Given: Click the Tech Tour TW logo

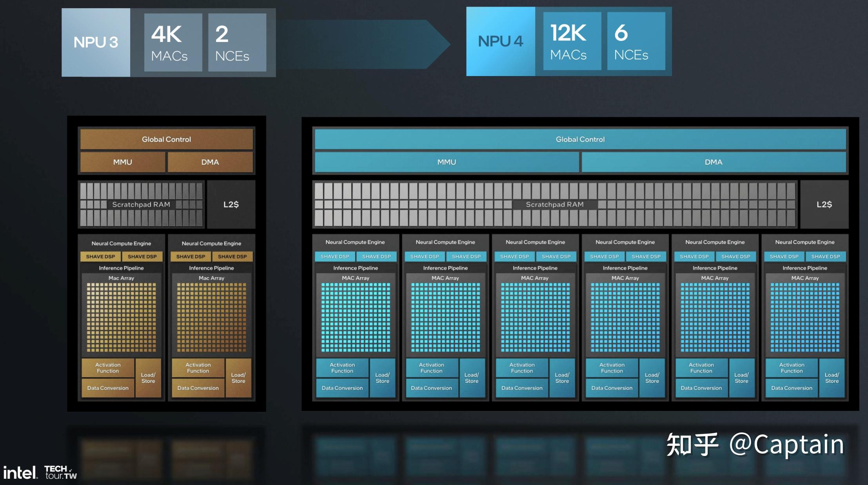Looking at the screenshot, I should point(60,472).
